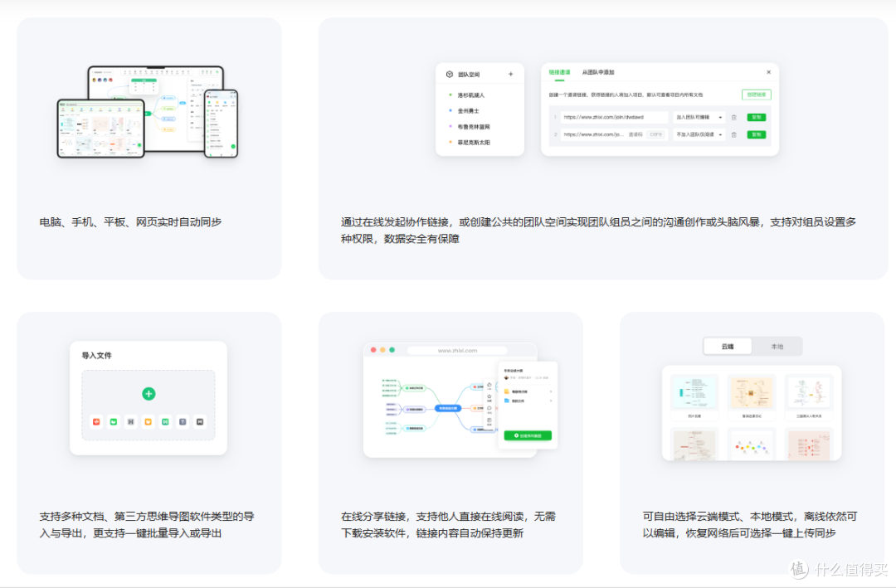Click the invitation code box C6F9
The height and width of the screenshot is (588, 896).
point(655,135)
